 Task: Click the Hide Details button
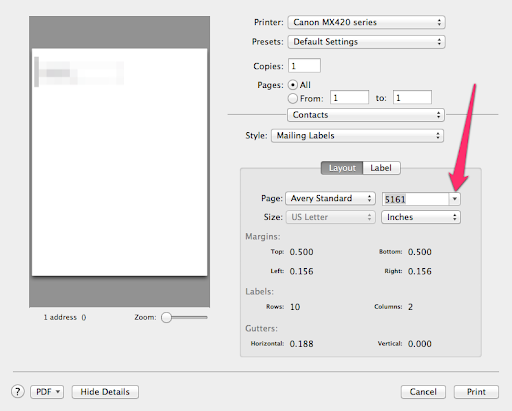click(105, 392)
